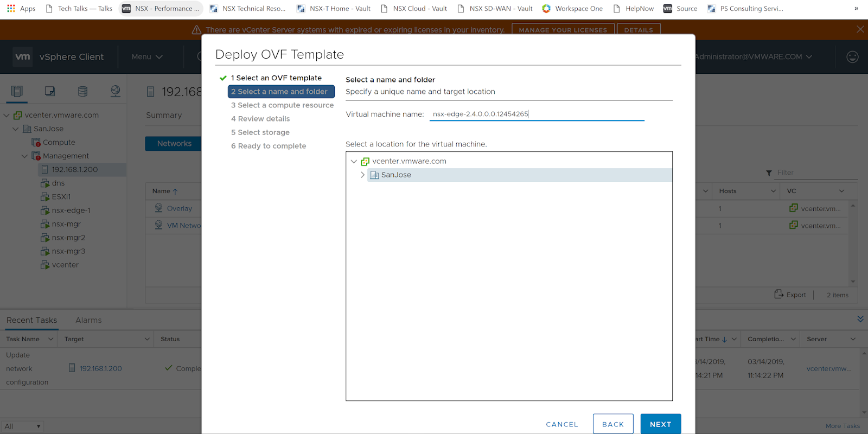Open the vSphere Client Menu dropdown
The height and width of the screenshot is (434, 868).
(x=146, y=56)
